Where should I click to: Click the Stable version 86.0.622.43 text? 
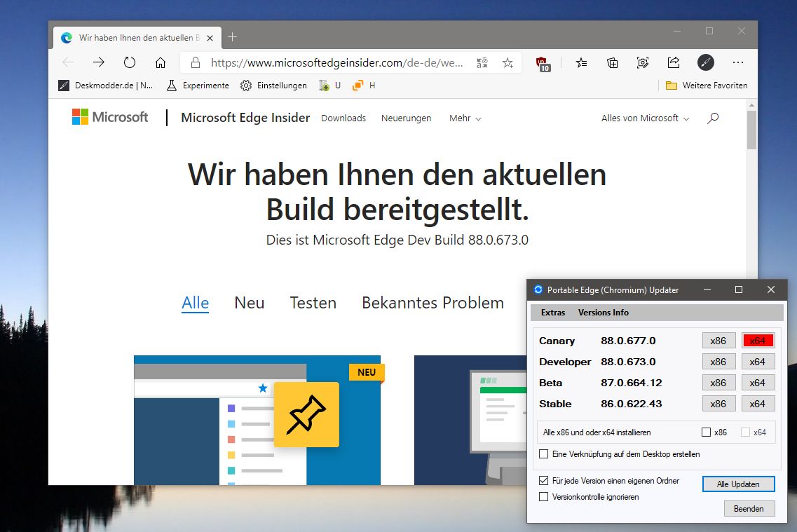click(632, 404)
